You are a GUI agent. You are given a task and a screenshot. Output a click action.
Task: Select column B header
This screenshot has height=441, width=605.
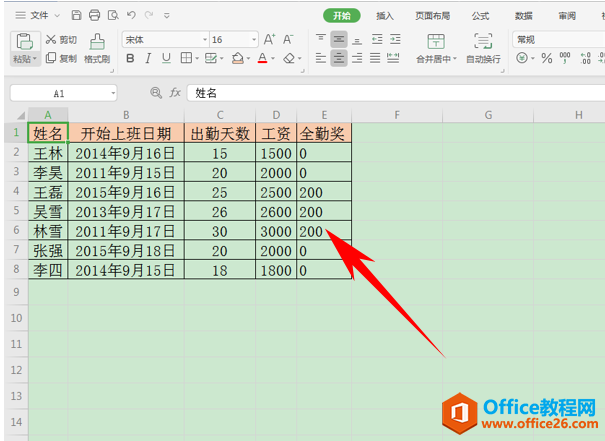click(126, 115)
